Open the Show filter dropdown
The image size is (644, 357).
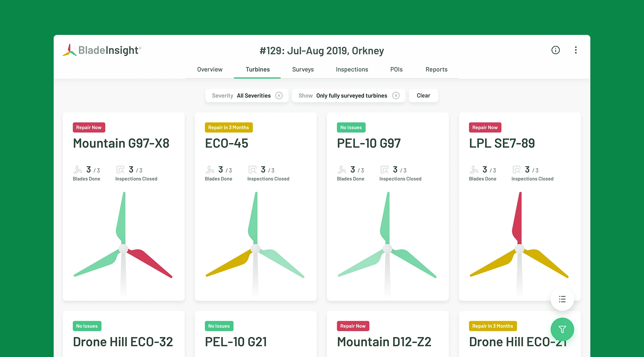click(348, 96)
